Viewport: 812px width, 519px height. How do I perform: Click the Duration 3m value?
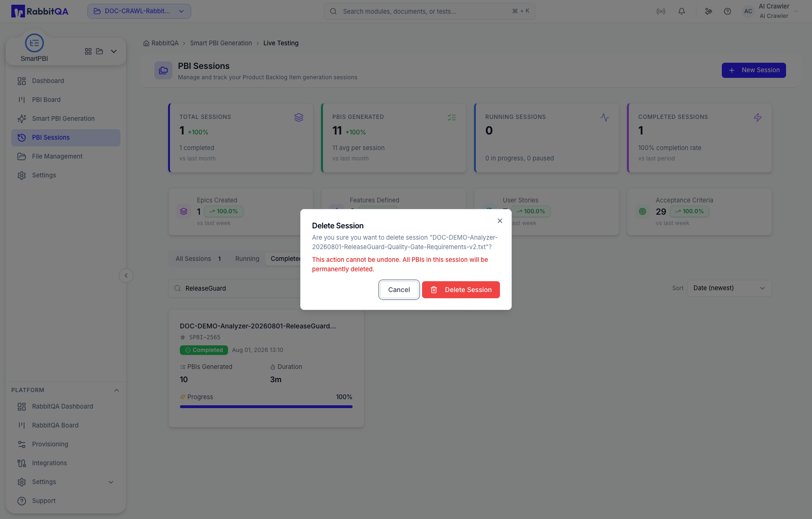point(276,380)
